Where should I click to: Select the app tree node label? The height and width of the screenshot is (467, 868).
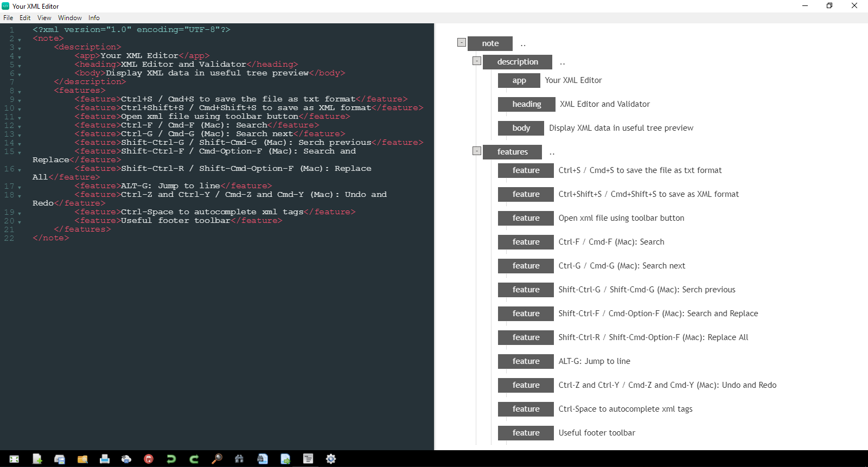coord(519,80)
